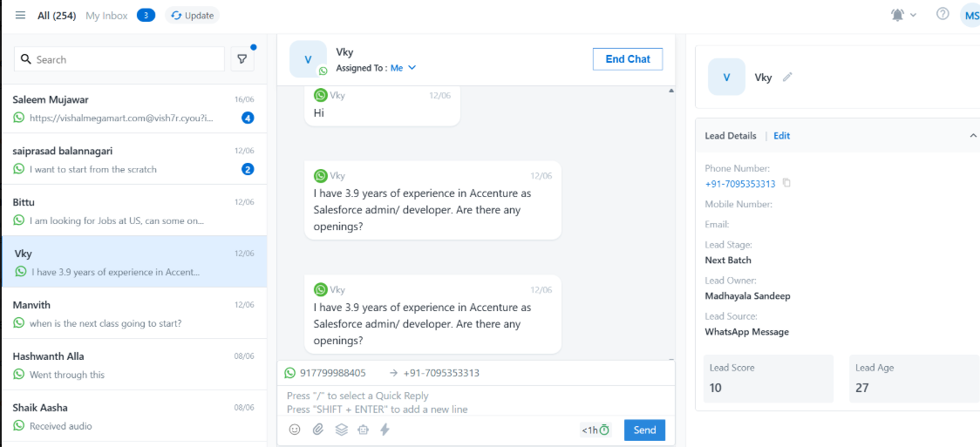The width and height of the screenshot is (980, 447).
Task: Click the attachment paperclip icon
Action: pyautogui.click(x=318, y=430)
